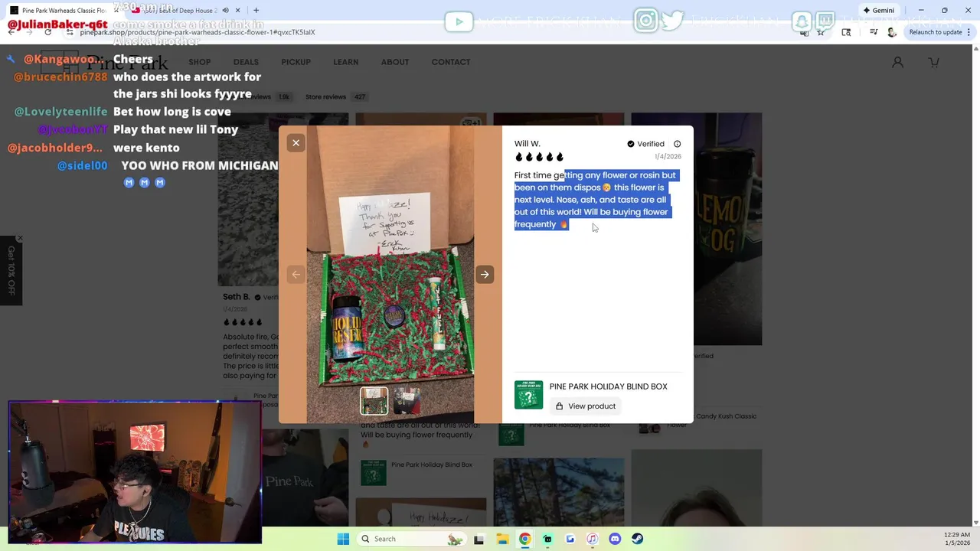
Task: Go to the previous review photo arrow
Action: coord(296,275)
